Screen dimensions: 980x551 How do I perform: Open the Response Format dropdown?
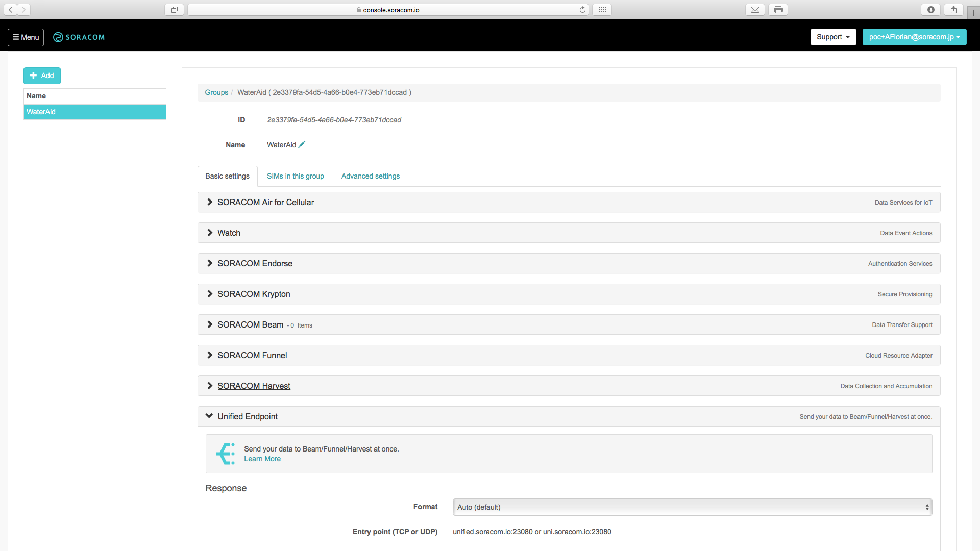(x=692, y=507)
